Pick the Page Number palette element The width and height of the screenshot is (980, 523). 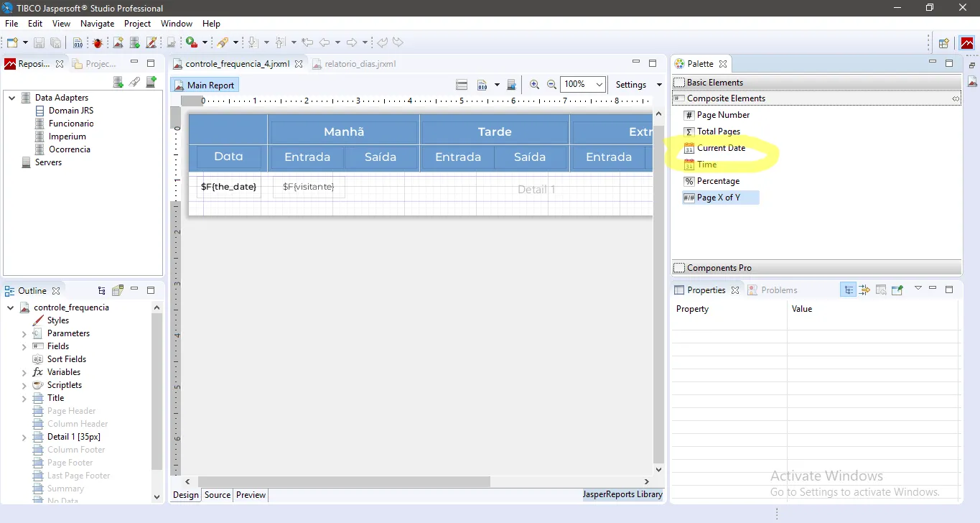[722, 115]
